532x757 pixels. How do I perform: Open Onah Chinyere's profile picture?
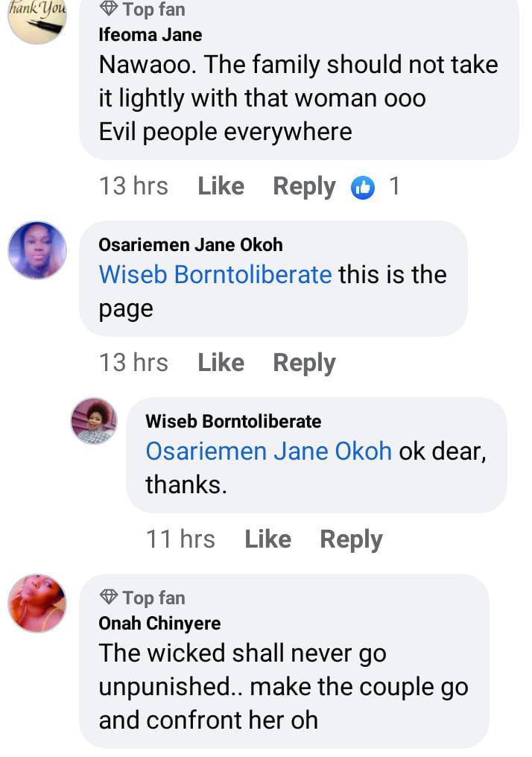click(x=37, y=604)
